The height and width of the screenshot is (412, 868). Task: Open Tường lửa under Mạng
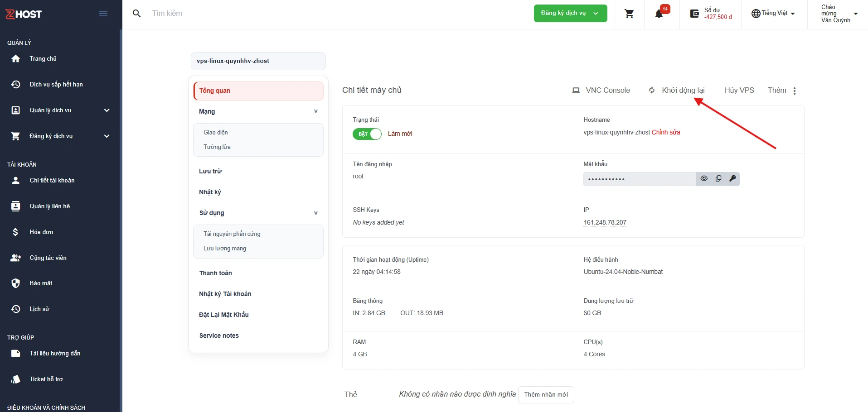click(x=217, y=147)
